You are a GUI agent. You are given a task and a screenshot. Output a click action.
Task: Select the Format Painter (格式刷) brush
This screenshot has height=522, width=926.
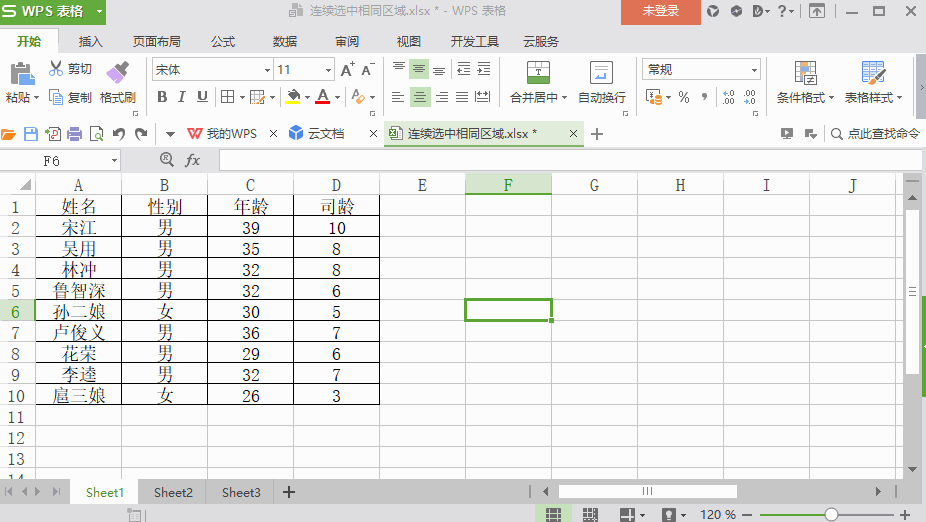tap(118, 71)
